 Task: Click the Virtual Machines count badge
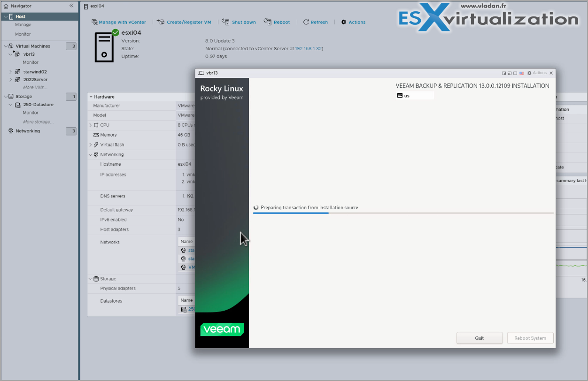(x=71, y=46)
